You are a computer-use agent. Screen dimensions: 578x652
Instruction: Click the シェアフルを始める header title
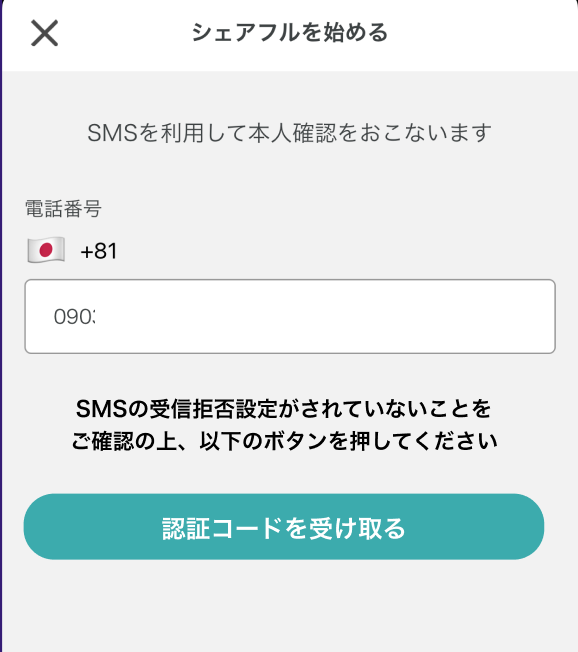click(289, 33)
